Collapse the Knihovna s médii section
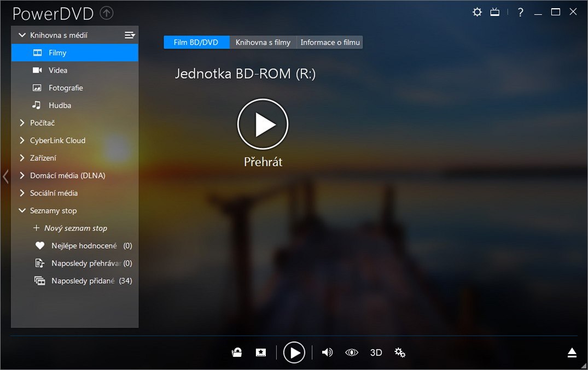 (22, 36)
